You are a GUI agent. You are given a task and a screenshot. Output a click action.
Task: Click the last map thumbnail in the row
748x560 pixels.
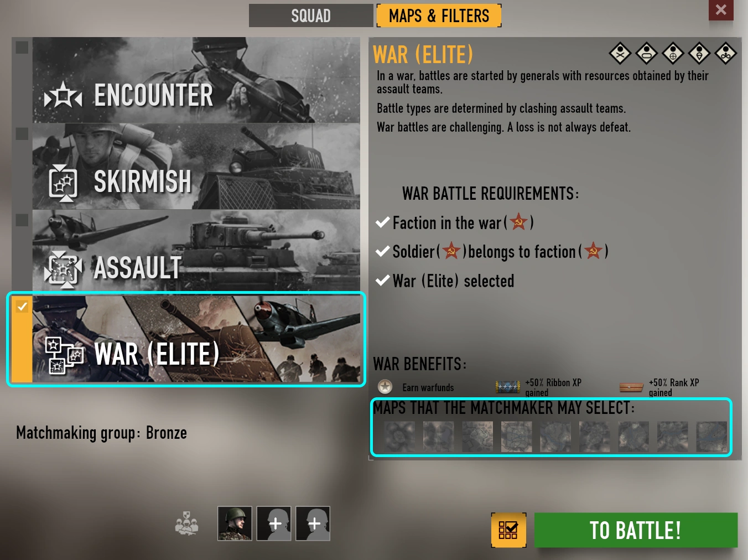711,437
